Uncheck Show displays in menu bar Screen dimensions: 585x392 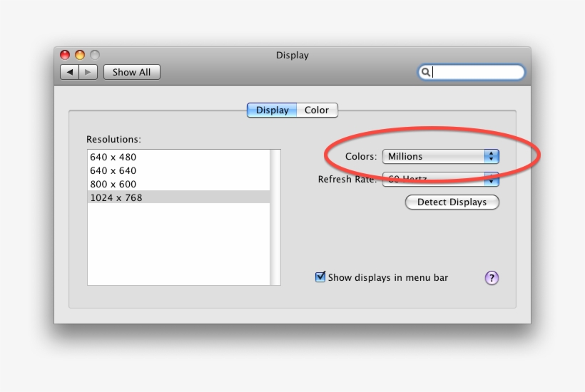click(320, 277)
